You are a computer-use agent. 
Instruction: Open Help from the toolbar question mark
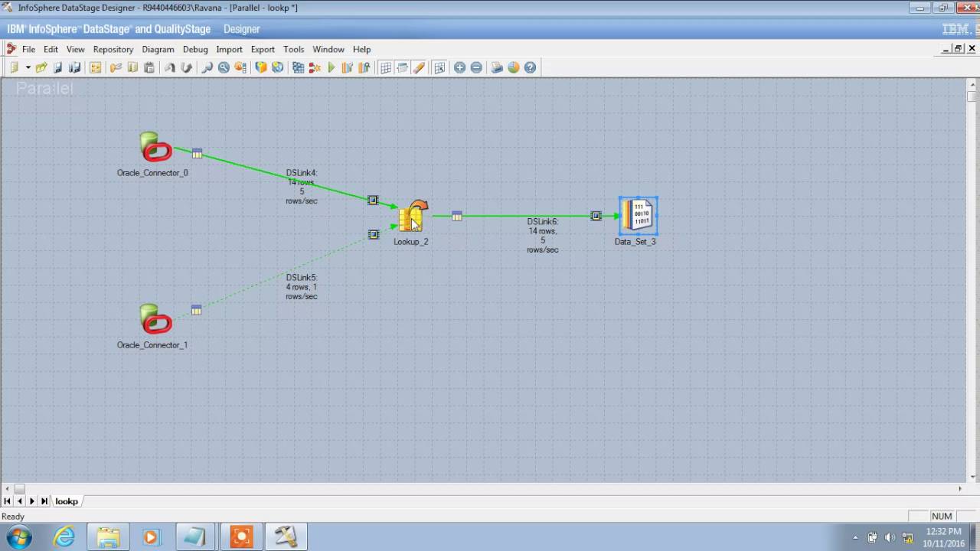[530, 67]
